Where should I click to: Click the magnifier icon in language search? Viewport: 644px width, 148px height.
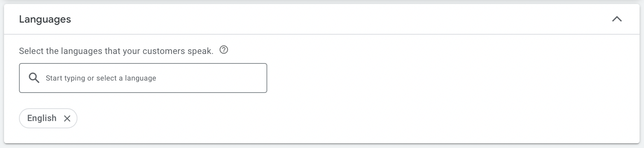[x=34, y=78]
